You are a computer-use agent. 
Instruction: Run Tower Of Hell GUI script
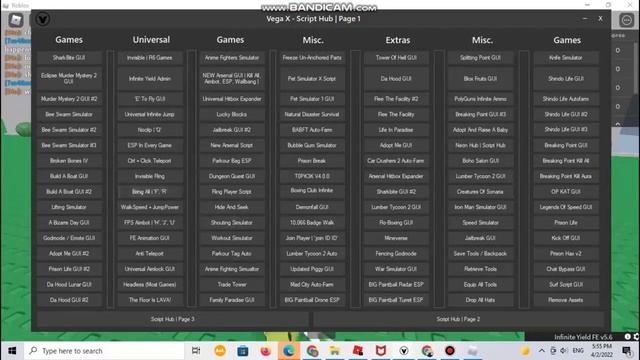(396, 58)
